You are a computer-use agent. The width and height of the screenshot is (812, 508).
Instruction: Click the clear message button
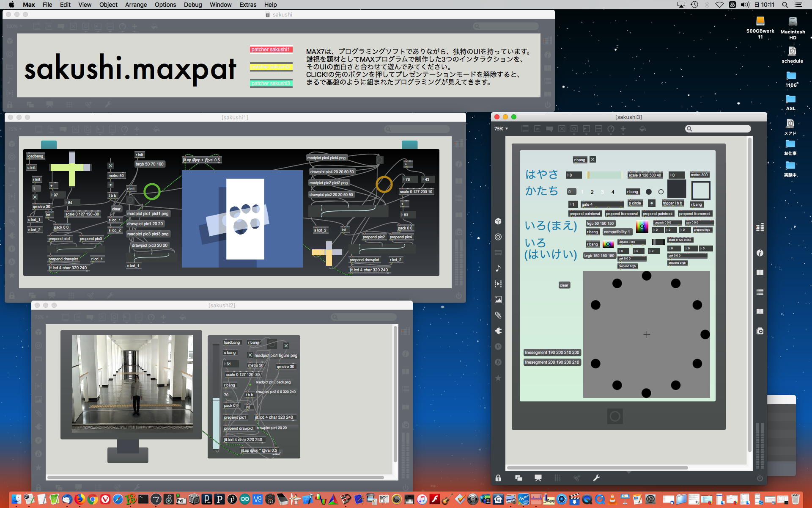coord(564,285)
